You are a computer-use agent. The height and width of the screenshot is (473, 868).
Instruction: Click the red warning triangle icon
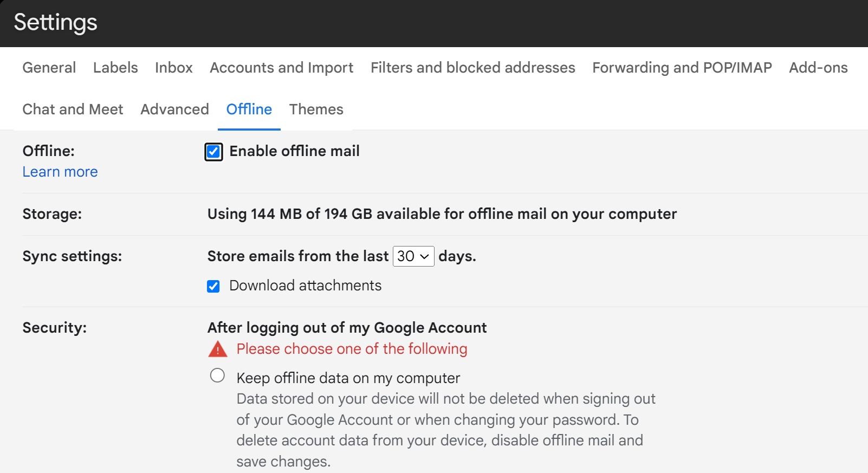point(217,349)
